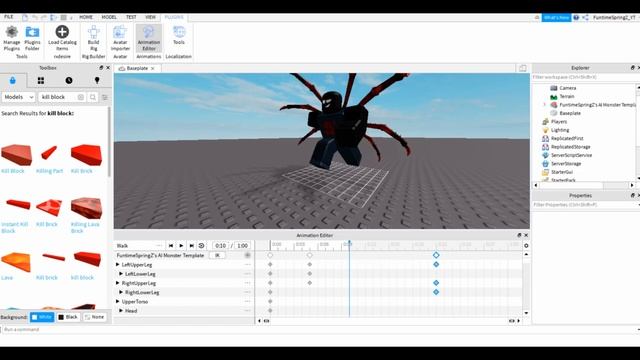
Task: Expand the LeftUpperLeg track
Action: [118, 264]
